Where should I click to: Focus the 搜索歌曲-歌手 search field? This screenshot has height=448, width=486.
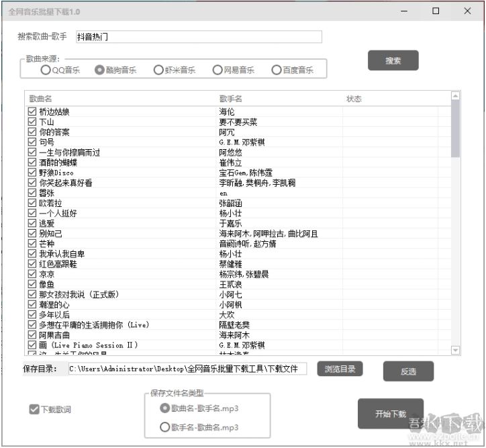pyautogui.click(x=199, y=36)
